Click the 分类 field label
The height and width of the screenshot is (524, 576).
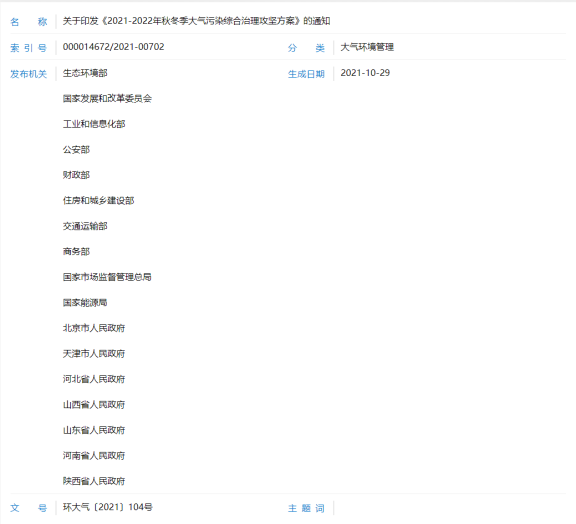pyautogui.click(x=306, y=48)
